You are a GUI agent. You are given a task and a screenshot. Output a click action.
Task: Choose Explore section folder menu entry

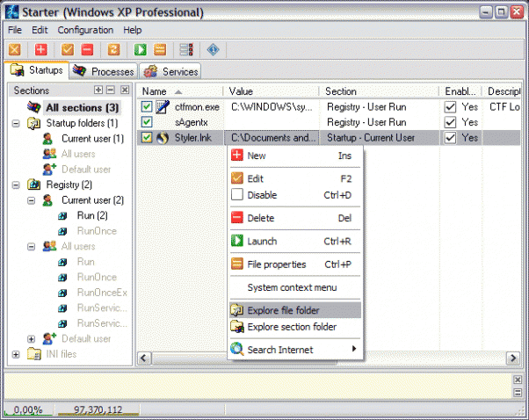pyautogui.click(x=295, y=327)
